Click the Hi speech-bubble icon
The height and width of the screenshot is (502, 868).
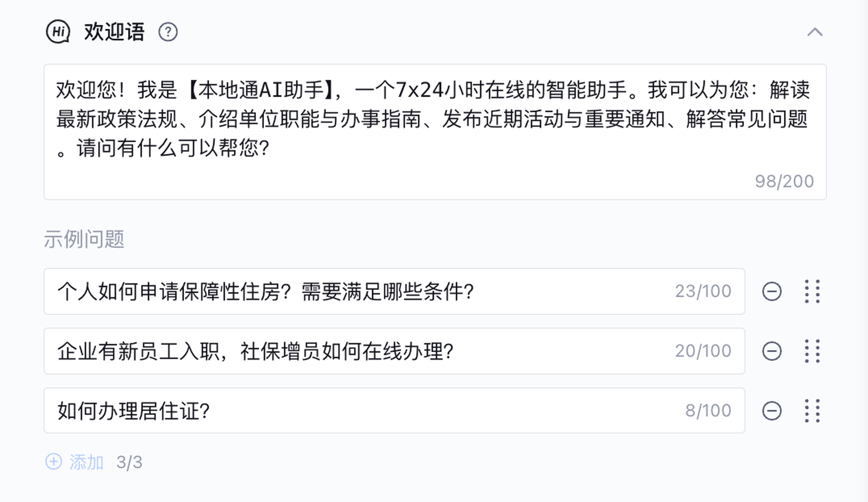(x=58, y=32)
